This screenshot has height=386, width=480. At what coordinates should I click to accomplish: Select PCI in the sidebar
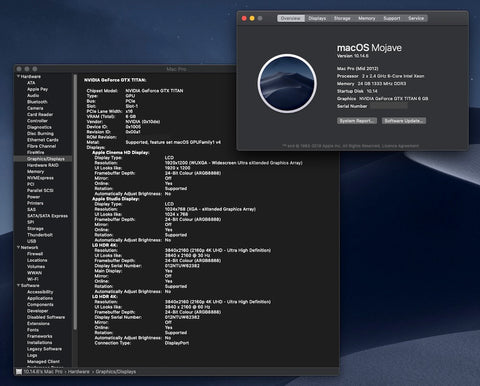pyautogui.click(x=31, y=184)
